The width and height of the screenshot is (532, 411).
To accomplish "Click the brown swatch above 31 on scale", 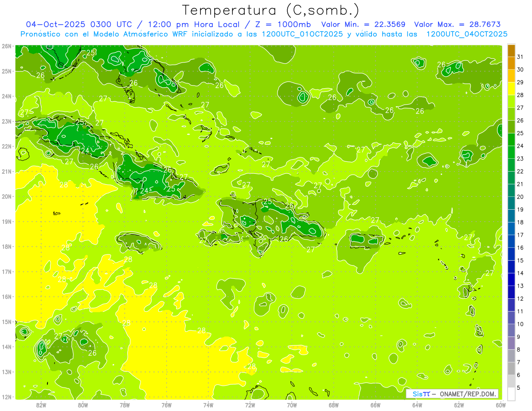I will tap(511, 50).
